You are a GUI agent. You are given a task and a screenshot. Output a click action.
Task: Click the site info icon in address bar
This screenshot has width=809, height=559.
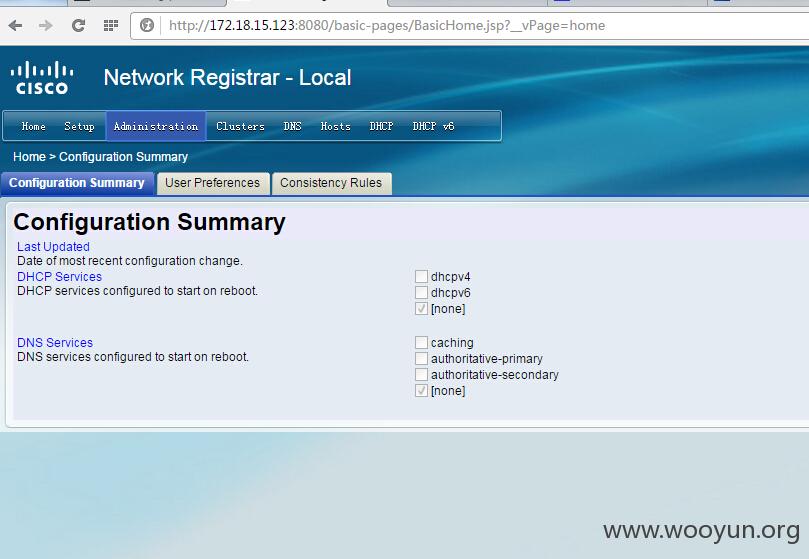(147, 25)
